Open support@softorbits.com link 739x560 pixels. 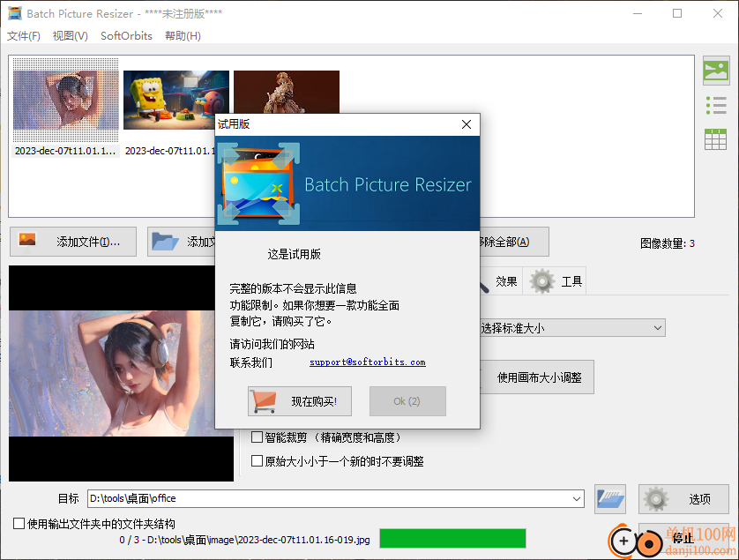point(368,362)
